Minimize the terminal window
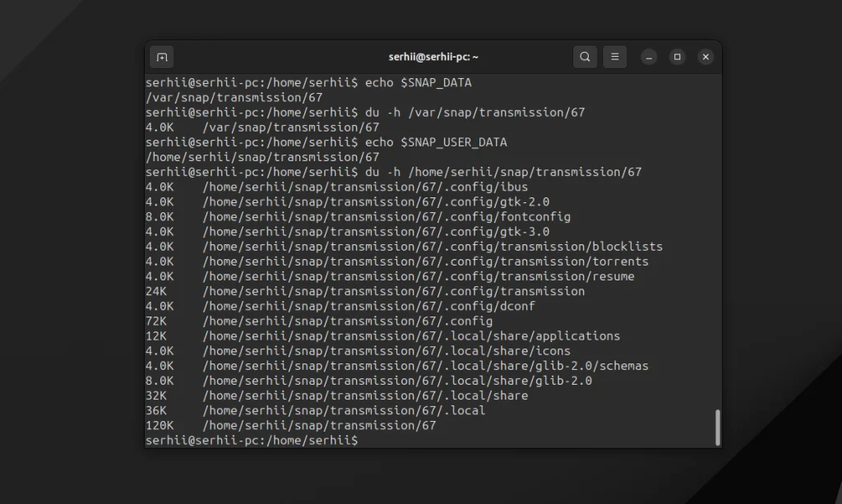Viewport: 842px width, 504px height. (649, 57)
